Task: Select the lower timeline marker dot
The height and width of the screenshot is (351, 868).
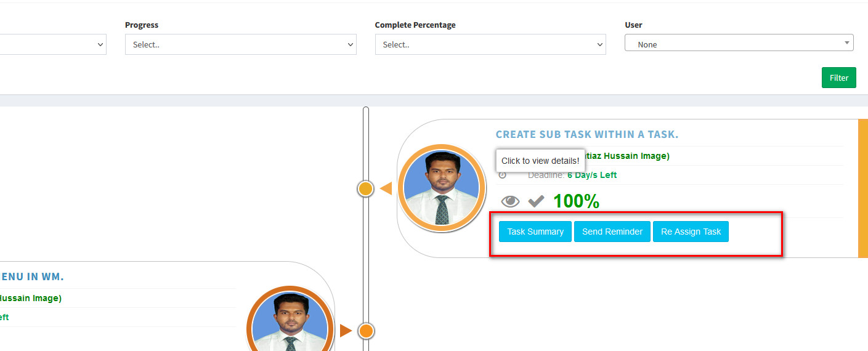Action: (366, 331)
